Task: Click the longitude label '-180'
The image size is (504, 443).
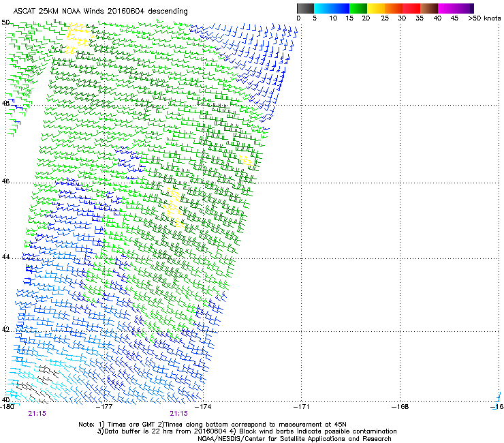Action: pyautogui.click(x=7, y=407)
